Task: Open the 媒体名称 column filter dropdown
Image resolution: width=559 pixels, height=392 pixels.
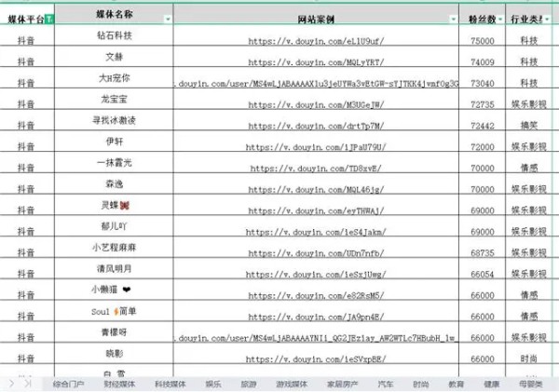Action: [168, 20]
